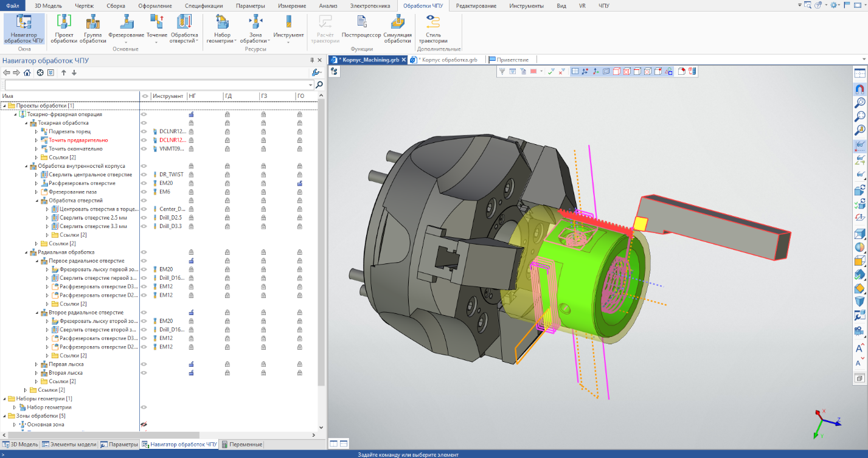868x458 pixels.
Task: Click into the navigator search input field
Action: pos(158,85)
